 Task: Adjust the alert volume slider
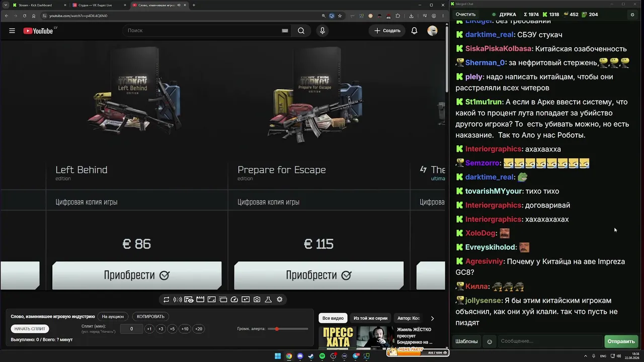tap(288, 329)
